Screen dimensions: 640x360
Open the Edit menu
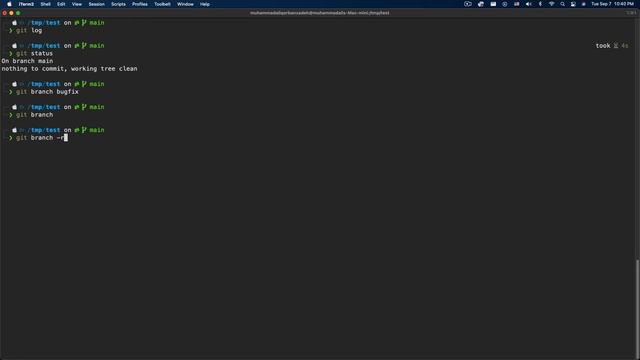tap(61, 4)
